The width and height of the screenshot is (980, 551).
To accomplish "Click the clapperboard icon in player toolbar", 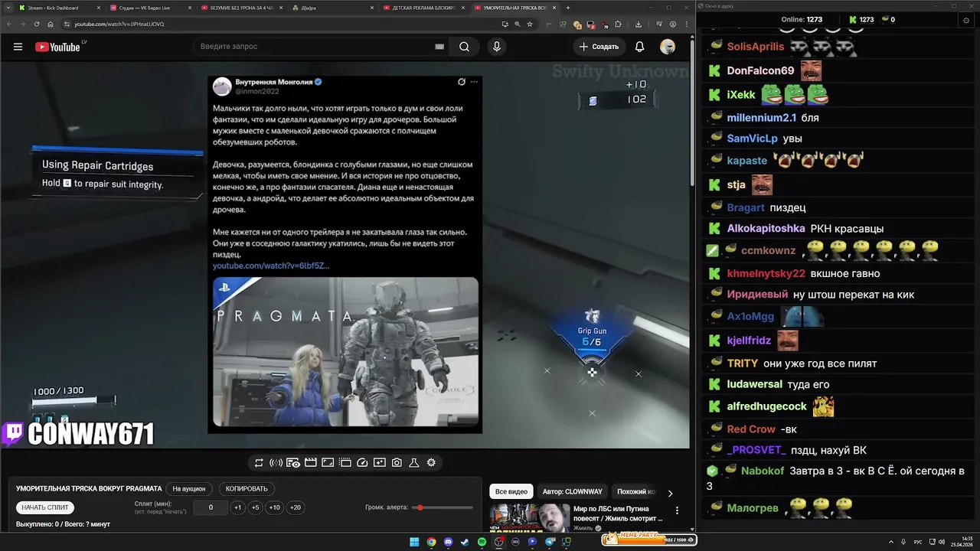I will click(x=311, y=463).
